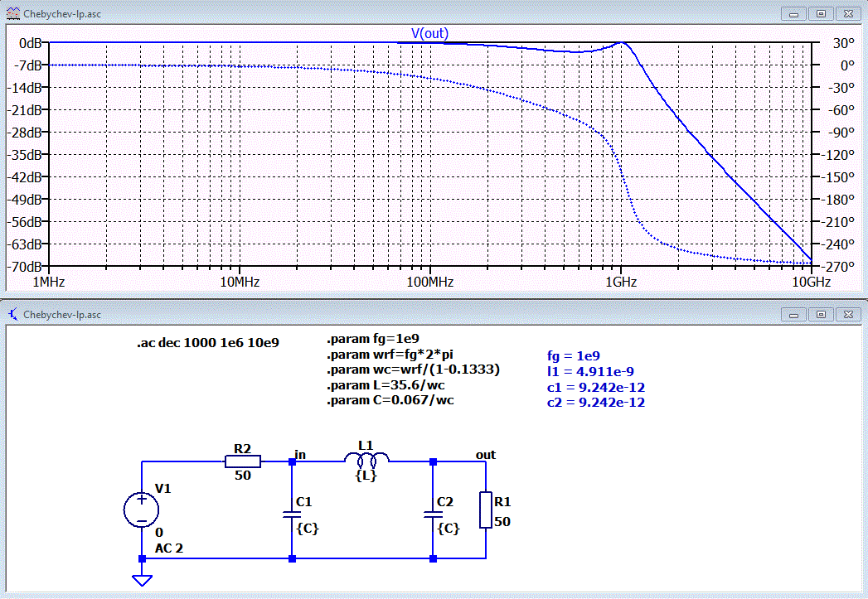Click the {L} value of inductor L1
Viewport: 868px width, 599px height.
[366, 475]
